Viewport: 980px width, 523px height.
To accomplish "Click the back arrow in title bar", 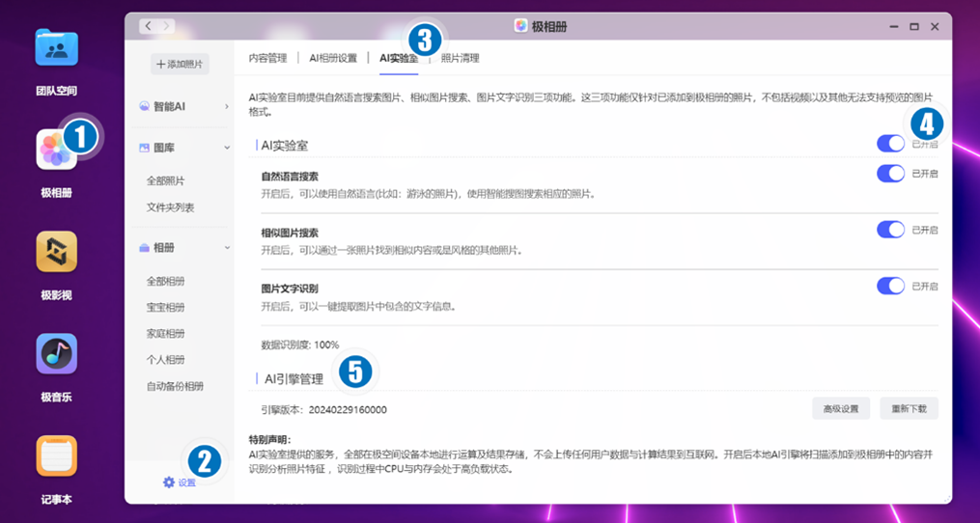I will pyautogui.click(x=148, y=26).
